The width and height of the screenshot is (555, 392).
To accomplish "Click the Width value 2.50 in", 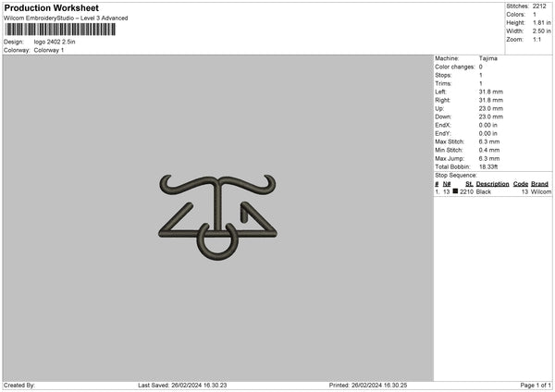I will 542,31.
